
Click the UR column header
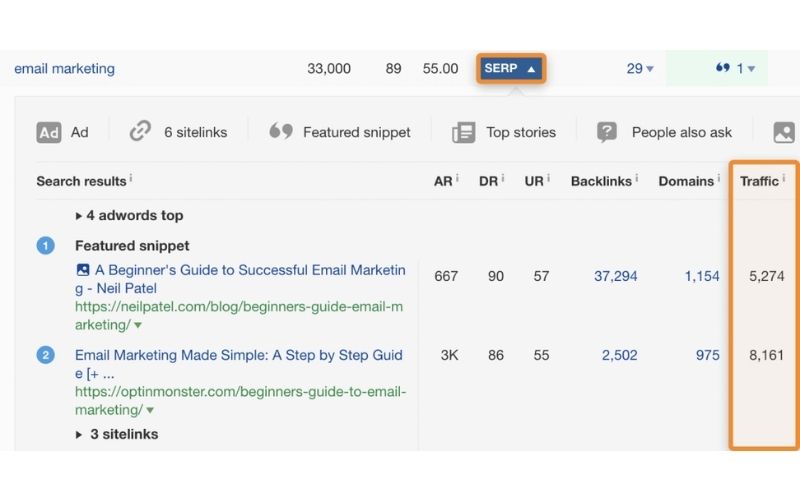(534, 181)
